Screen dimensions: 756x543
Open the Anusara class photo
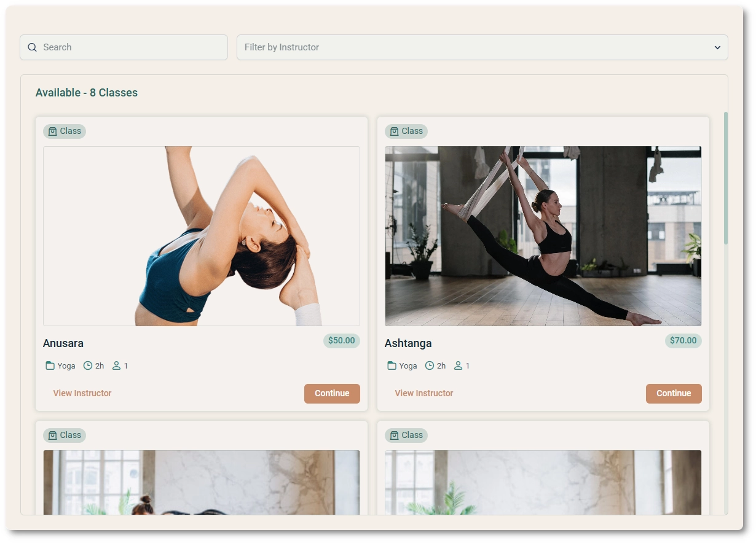point(202,236)
